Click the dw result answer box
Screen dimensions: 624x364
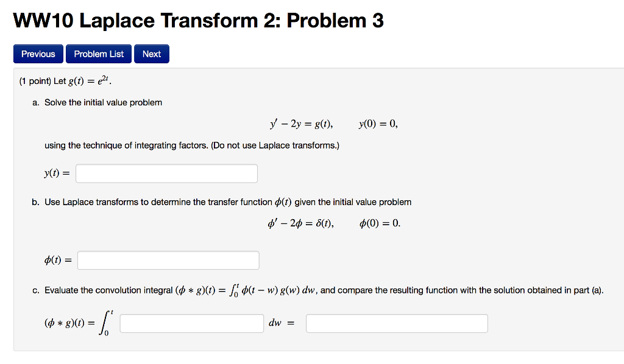pyautogui.click(x=397, y=323)
